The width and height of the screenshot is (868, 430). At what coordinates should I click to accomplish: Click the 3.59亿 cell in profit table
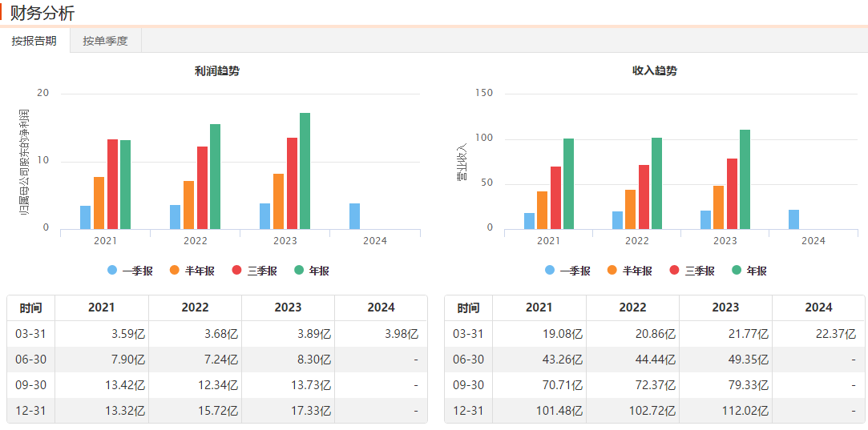pos(102,334)
